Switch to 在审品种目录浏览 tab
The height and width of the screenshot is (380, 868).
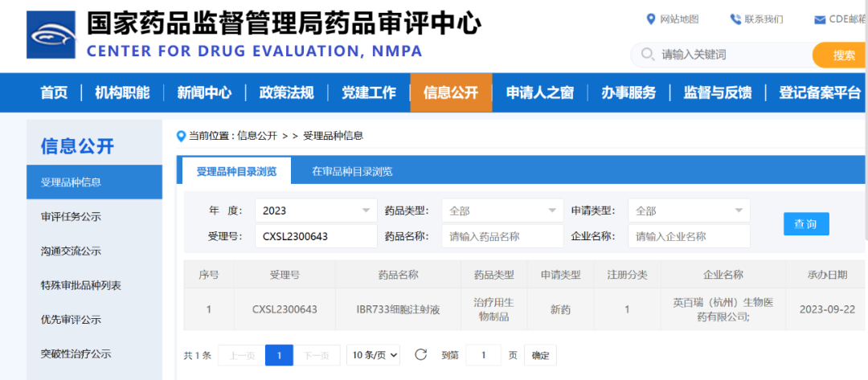352,171
